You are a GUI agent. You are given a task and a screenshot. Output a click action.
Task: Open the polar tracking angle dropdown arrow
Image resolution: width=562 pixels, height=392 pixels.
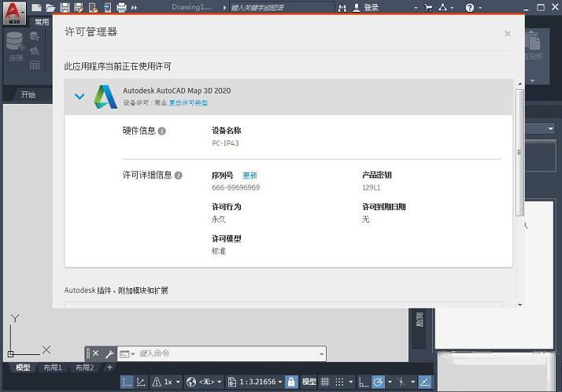click(390, 383)
